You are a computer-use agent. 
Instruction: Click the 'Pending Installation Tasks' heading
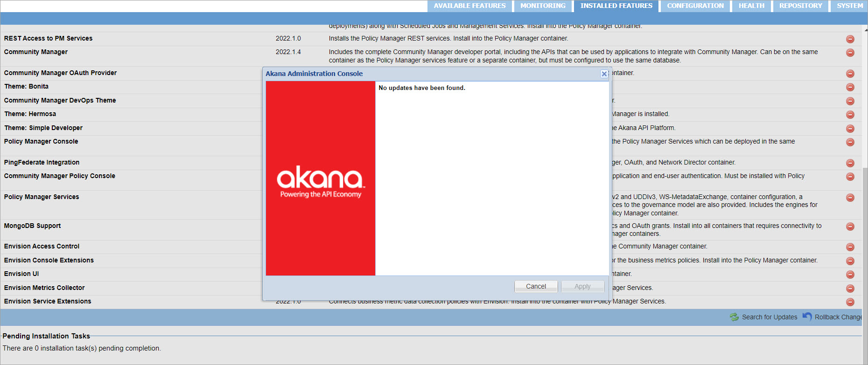tap(46, 336)
